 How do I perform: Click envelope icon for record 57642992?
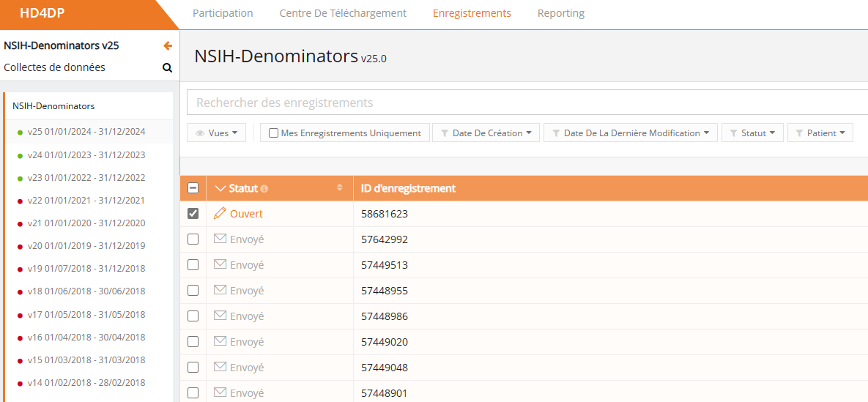[x=220, y=239]
